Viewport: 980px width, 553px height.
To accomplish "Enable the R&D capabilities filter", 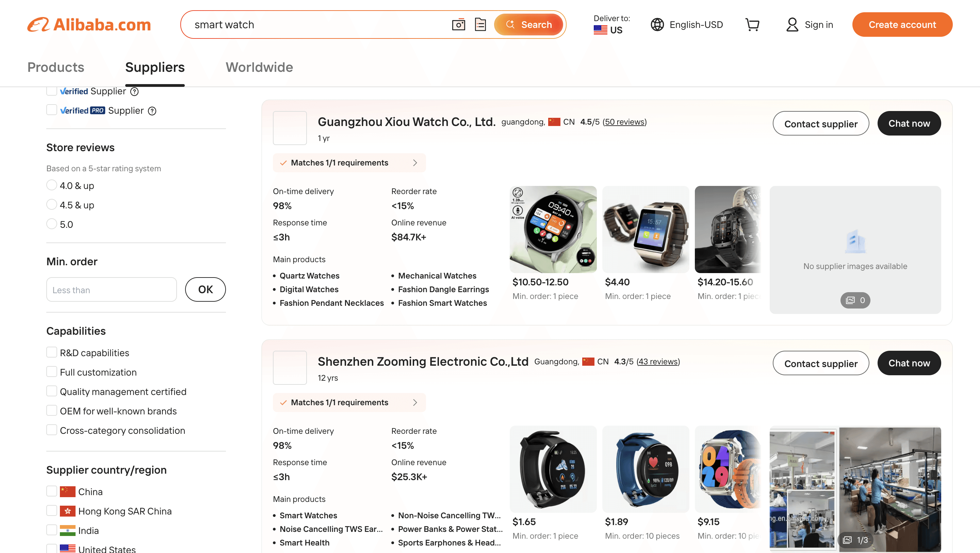I will pyautogui.click(x=52, y=352).
